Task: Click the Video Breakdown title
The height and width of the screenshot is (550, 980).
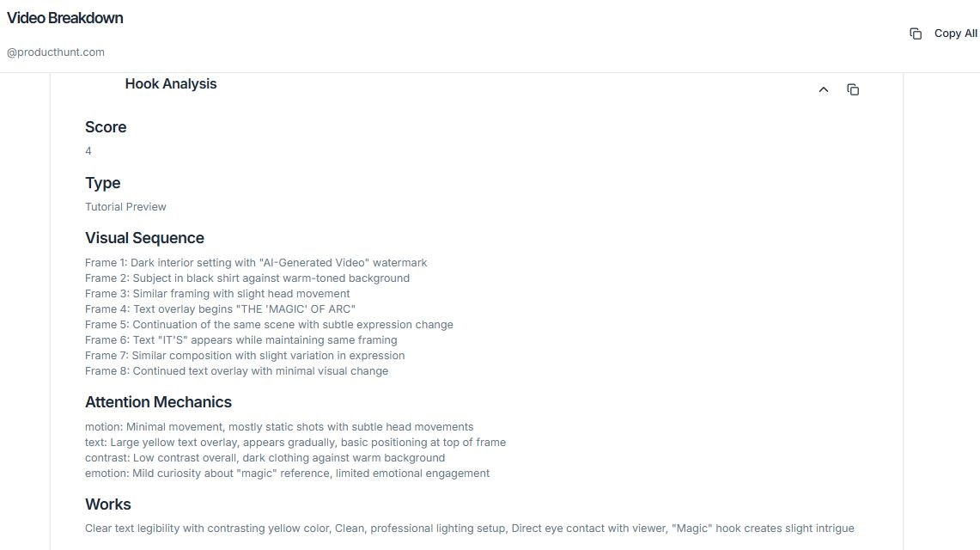Action: click(x=64, y=17)
